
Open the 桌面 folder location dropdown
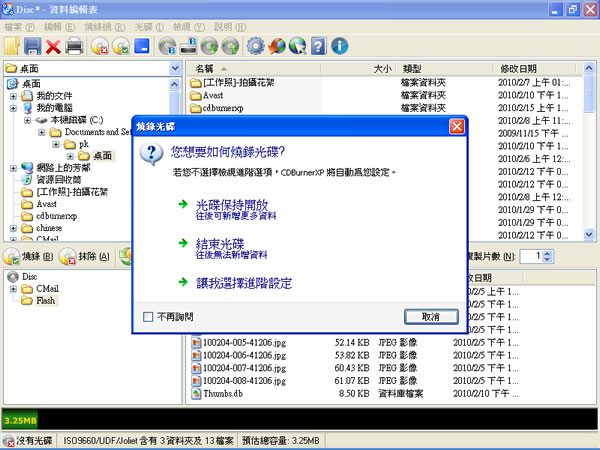tap(174, 69)
